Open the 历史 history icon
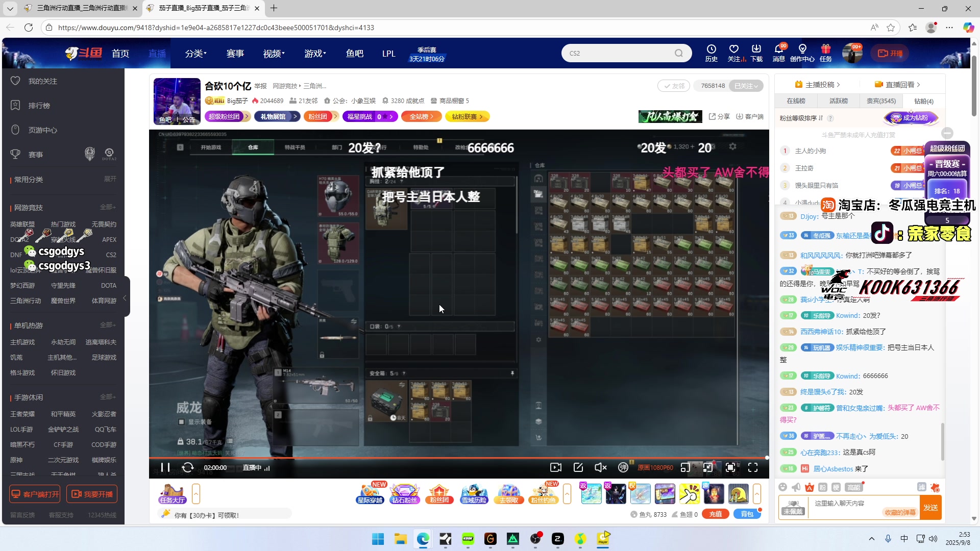Viewport: 980px width, 551px height. point(711,53)
